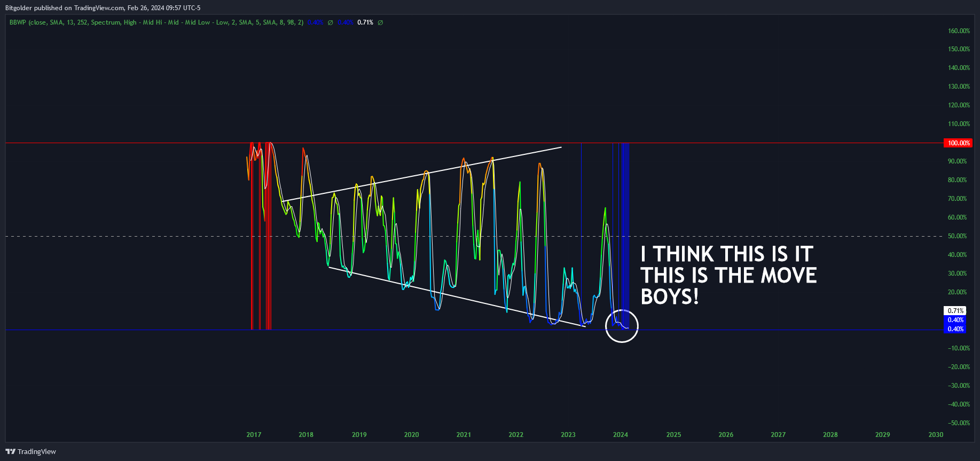Click the −50.00% price axis label
Viewport: 980px width, 461px height.
(959, 423)
